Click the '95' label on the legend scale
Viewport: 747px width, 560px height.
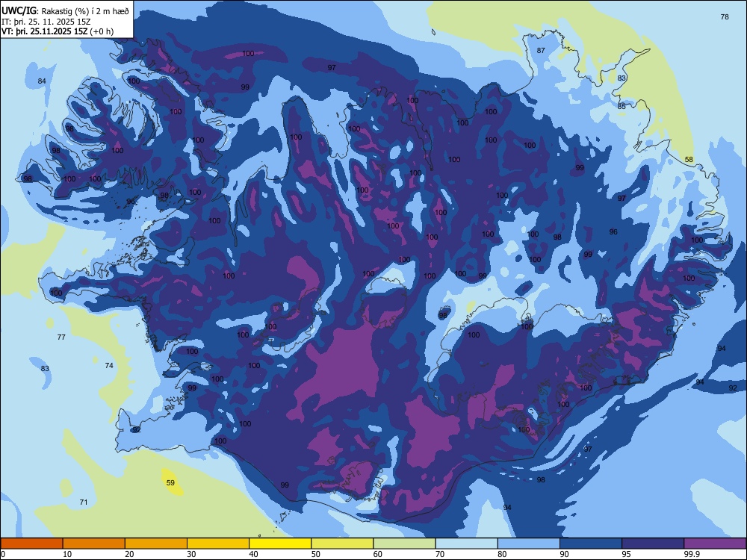coord(627,554)
